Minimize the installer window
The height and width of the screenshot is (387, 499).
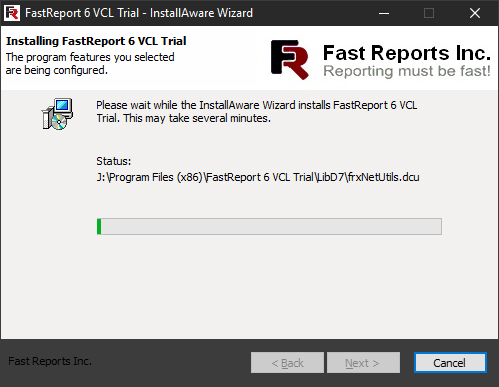[x=384, y=13]
